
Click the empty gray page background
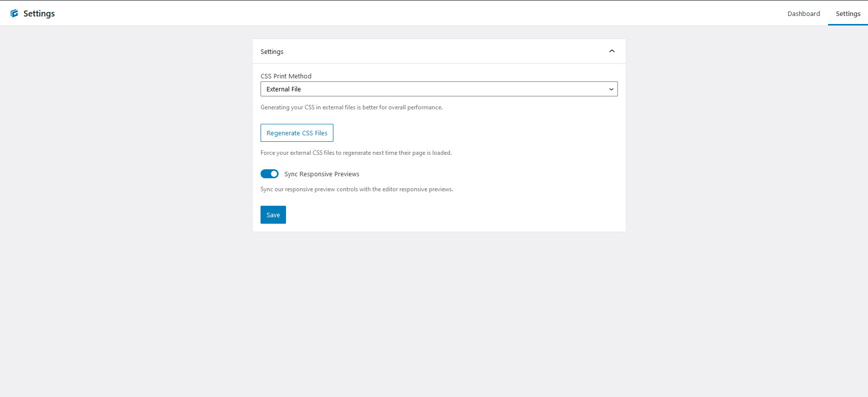[x=434, y=315]
